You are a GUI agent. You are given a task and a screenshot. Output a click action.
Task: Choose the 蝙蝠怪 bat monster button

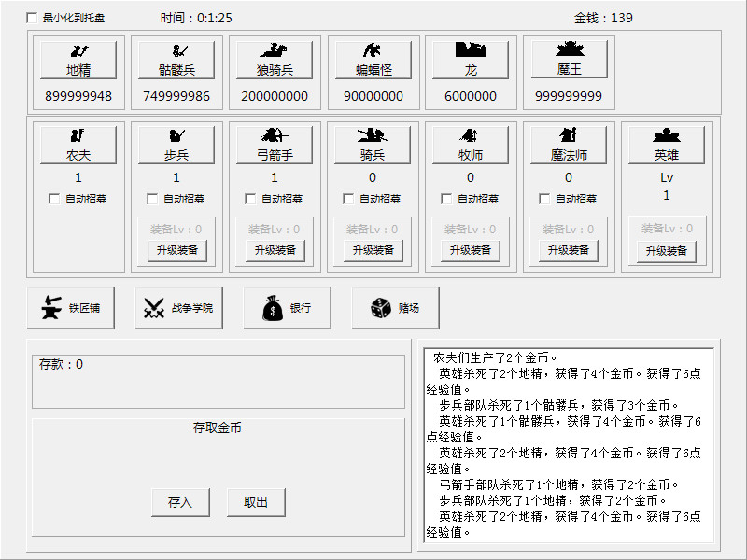(x=373, y=60)
